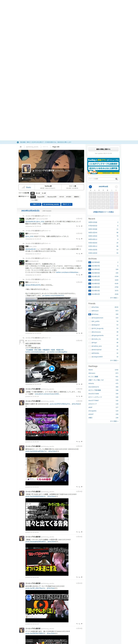Show all tweets with すべて filter

(x=33, y=197)
